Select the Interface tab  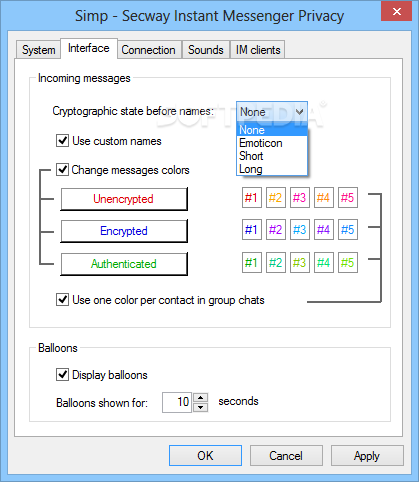[x=89, y=49]
